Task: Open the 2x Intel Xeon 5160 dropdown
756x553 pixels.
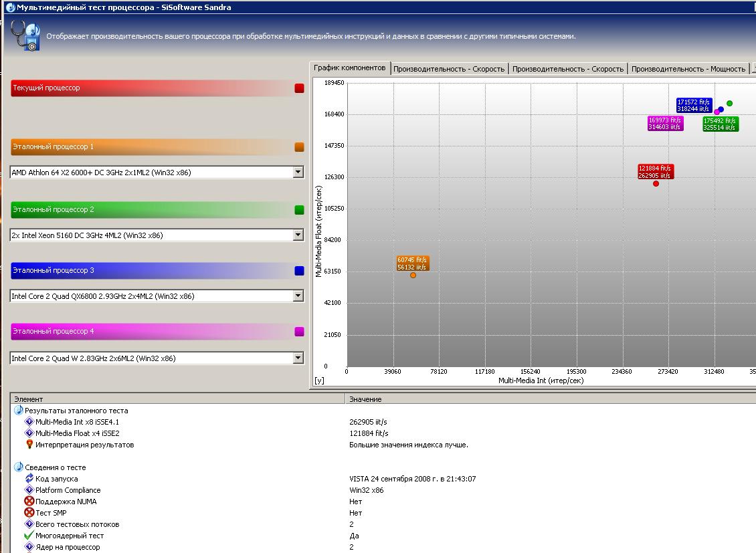Action: [x=298, y=235]
